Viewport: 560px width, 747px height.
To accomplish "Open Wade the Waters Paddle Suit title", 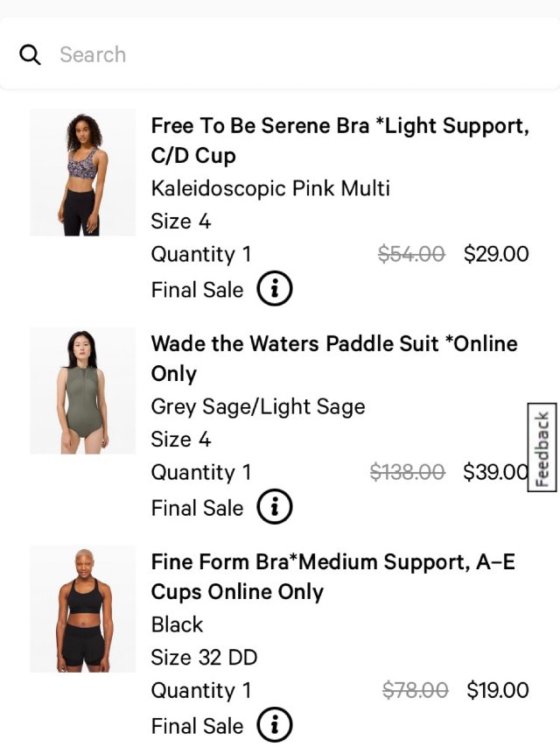I will 333,358.
